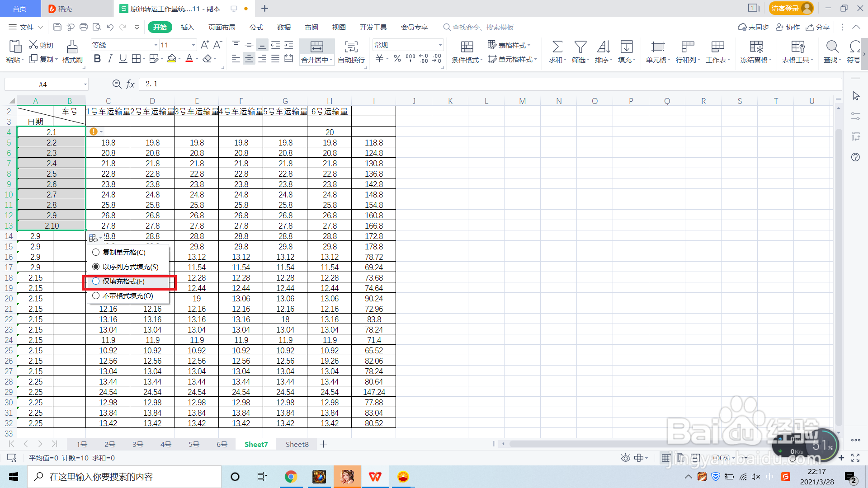Switch to the Sheet8 worksheet tab
The width and height of the screenshot is (868, 488).
tap(297, 445)
